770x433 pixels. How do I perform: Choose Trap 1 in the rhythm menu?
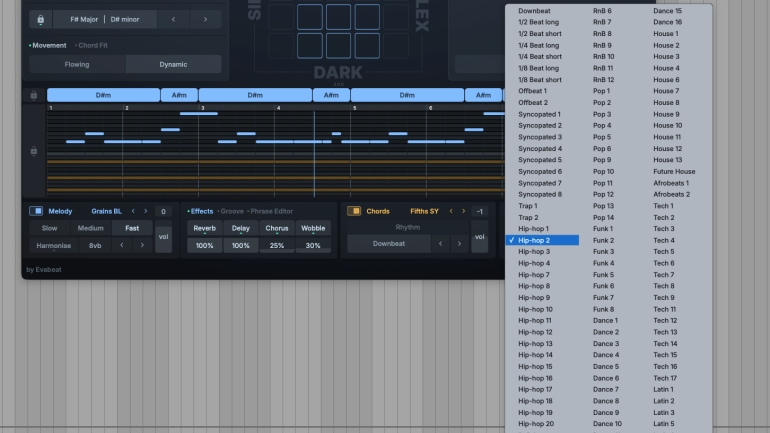click(528, 206)
